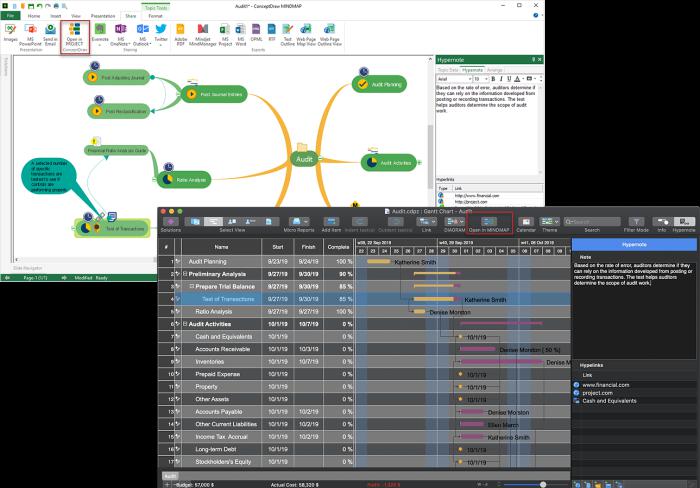Export to Adobe PDF

point(180,35)
